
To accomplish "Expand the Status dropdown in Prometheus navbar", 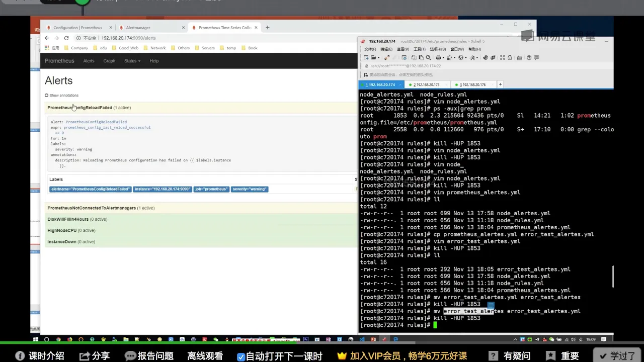I will tap(132, 61).
